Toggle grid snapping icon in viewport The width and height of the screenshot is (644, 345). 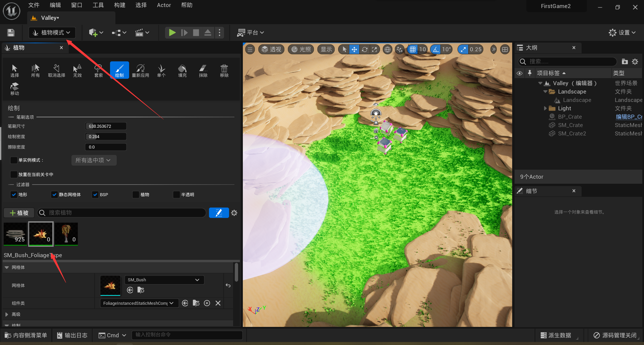pos(413,50)
